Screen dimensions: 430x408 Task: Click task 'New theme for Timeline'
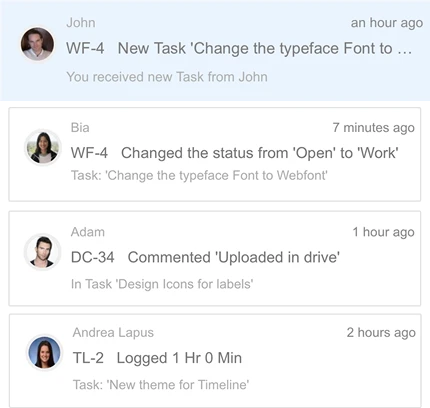pyautogui.click(x=161, y=385)
